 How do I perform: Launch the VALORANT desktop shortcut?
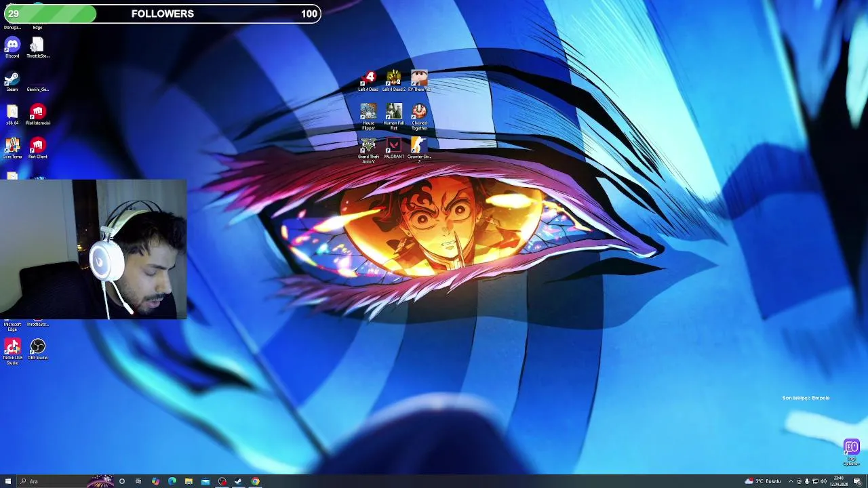point(394,148)
